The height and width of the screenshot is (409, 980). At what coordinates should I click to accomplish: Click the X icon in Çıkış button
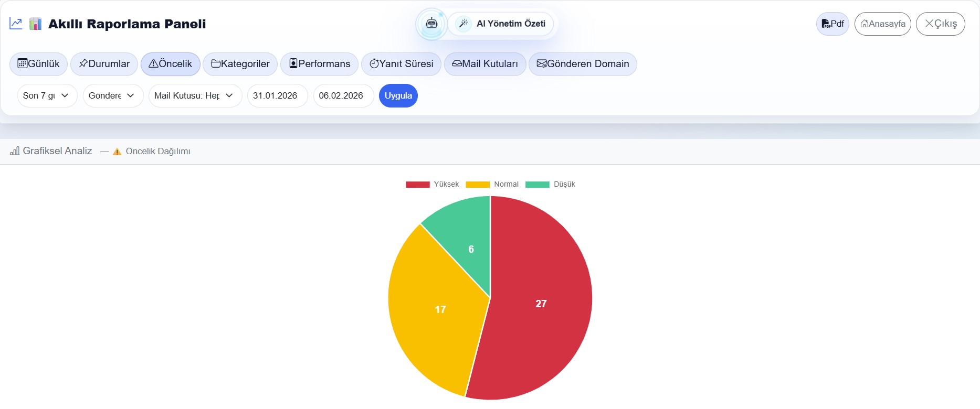point(929,24)
